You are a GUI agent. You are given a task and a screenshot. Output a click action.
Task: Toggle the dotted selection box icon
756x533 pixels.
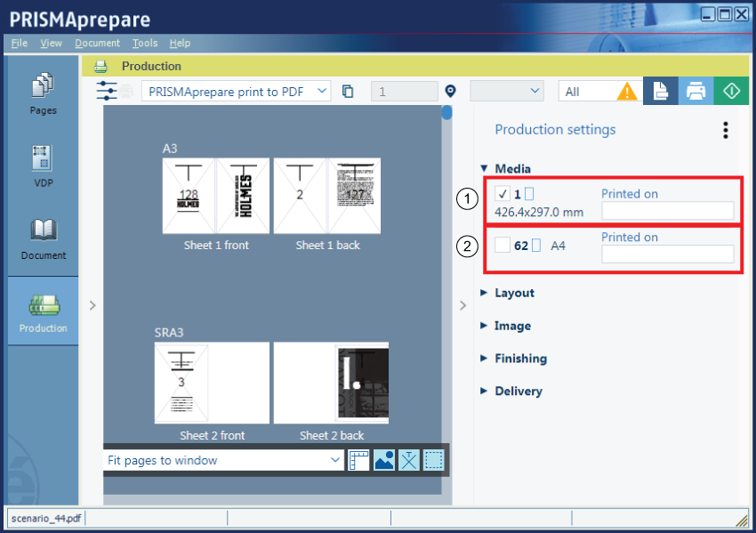coord(433,460)
